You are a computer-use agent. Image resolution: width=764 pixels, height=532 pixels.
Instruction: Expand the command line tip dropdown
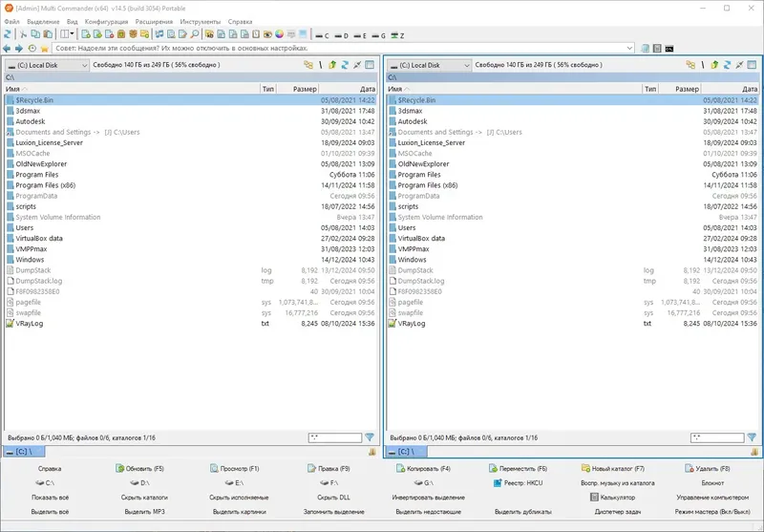pos(629,48)
